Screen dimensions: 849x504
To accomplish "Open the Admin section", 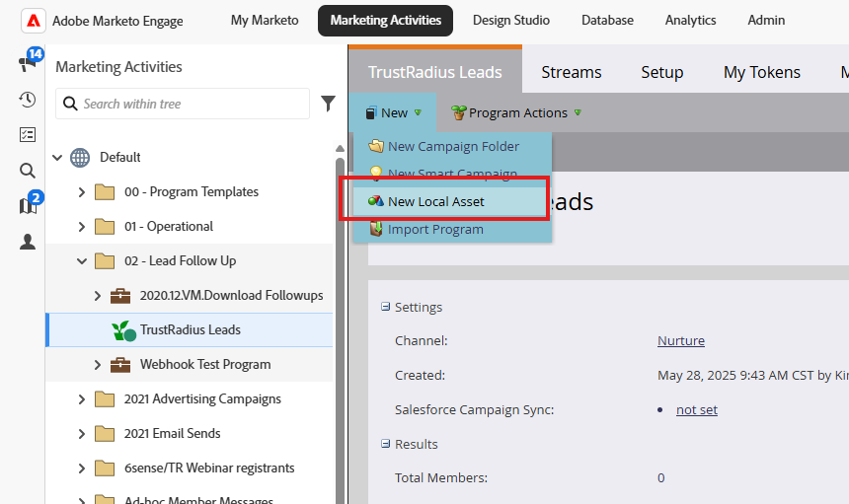I will (x=766, y=21).
